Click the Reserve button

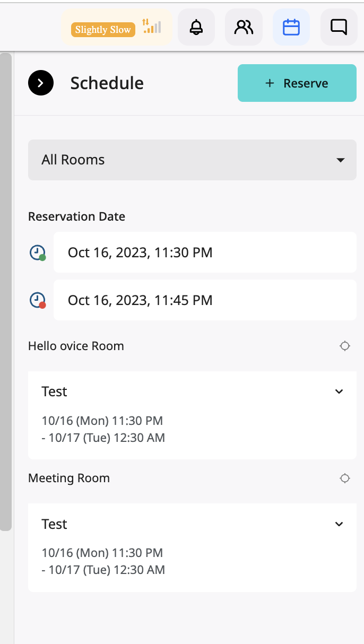(x=297, y=83)
